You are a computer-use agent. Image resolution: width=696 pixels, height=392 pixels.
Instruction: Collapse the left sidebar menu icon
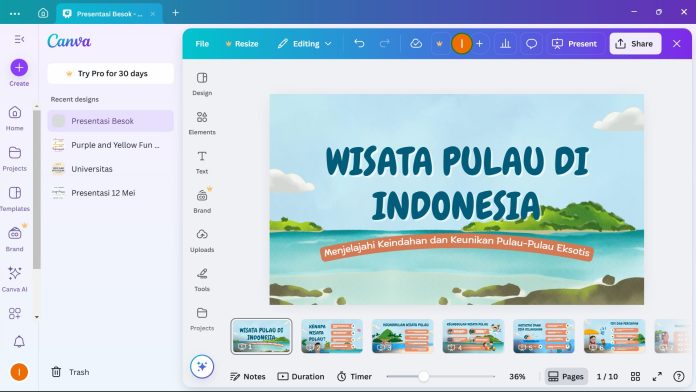tap(19, 39)
